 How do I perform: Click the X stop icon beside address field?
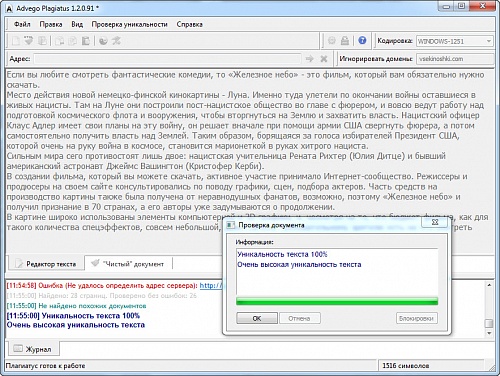pyautogui.click(x=323, y=59)
